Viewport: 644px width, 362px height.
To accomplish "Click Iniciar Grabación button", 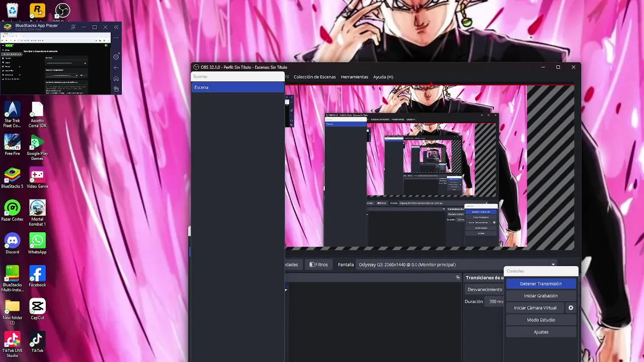I will (x=541, y=296).
